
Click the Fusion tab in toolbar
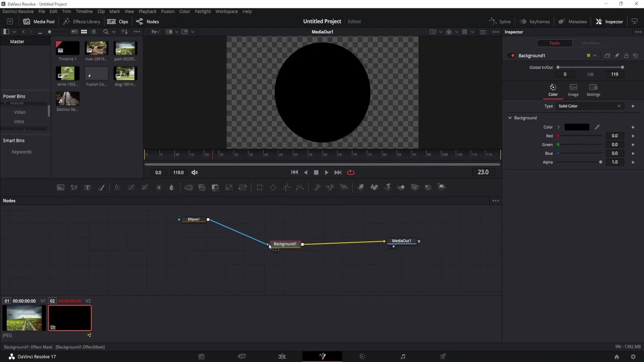[x=167, y=11]
